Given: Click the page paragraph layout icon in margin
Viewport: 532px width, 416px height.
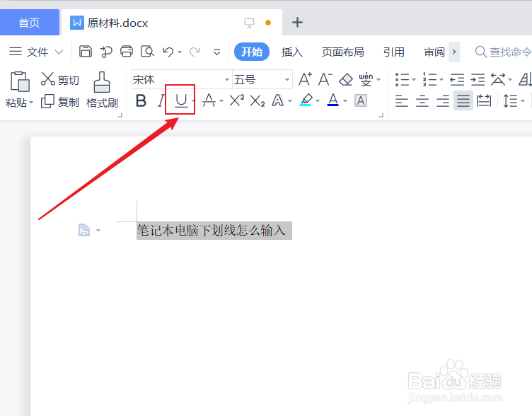Looking at the screenshot, I should click(84, 230).
